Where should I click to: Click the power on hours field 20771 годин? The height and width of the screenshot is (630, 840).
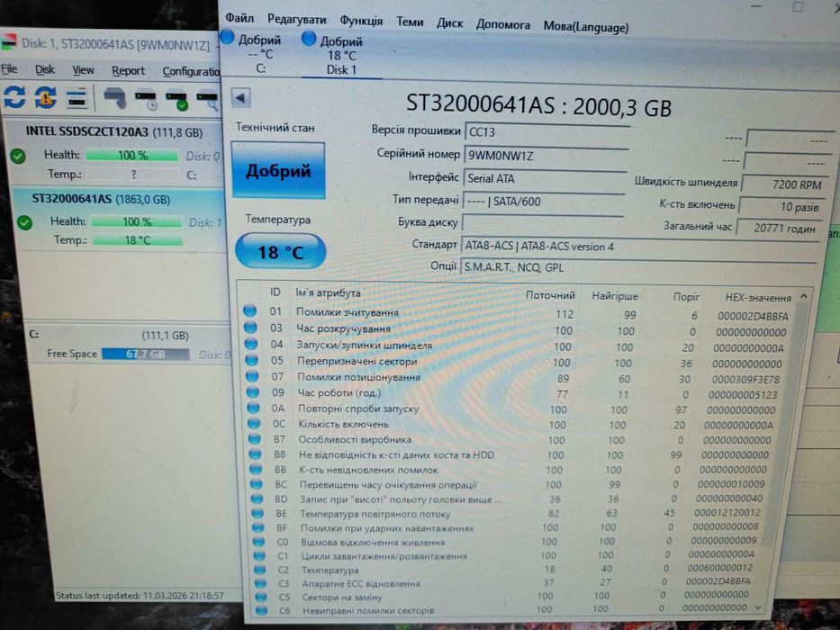(x=780, y=229)
